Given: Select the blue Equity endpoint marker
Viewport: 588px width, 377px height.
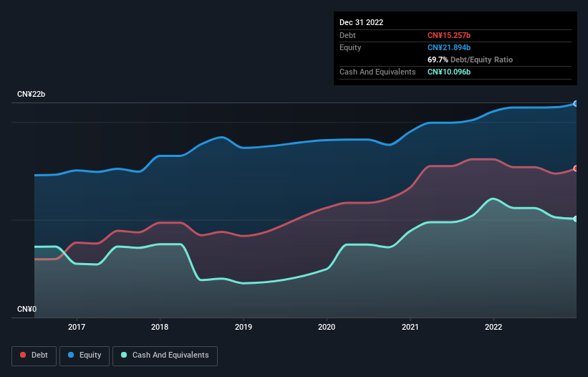Looking at the screenshot, I should 576,103.
